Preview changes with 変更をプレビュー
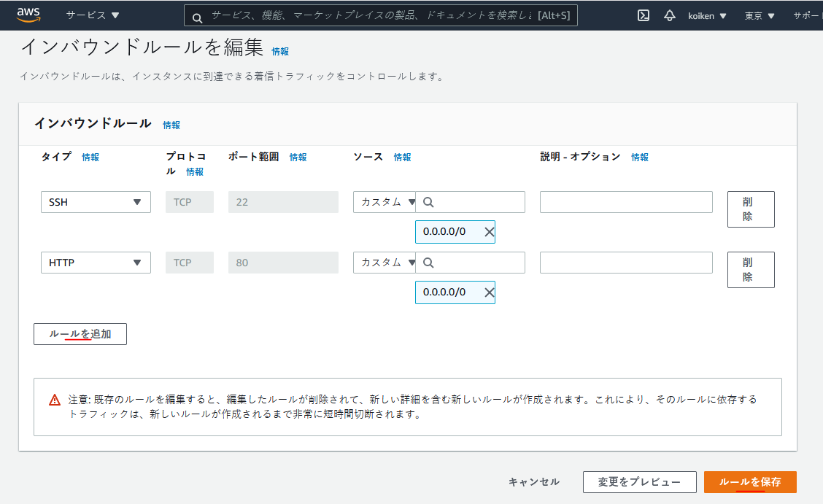Image resolution: width=823 pixels, height=504 pixels. coord(639,481)
